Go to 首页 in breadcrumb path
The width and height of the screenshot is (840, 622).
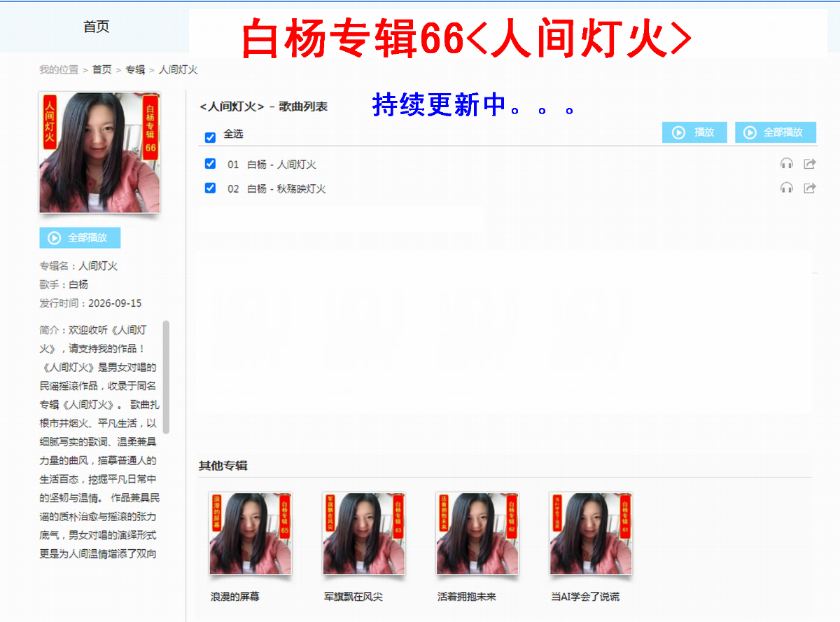102,69
